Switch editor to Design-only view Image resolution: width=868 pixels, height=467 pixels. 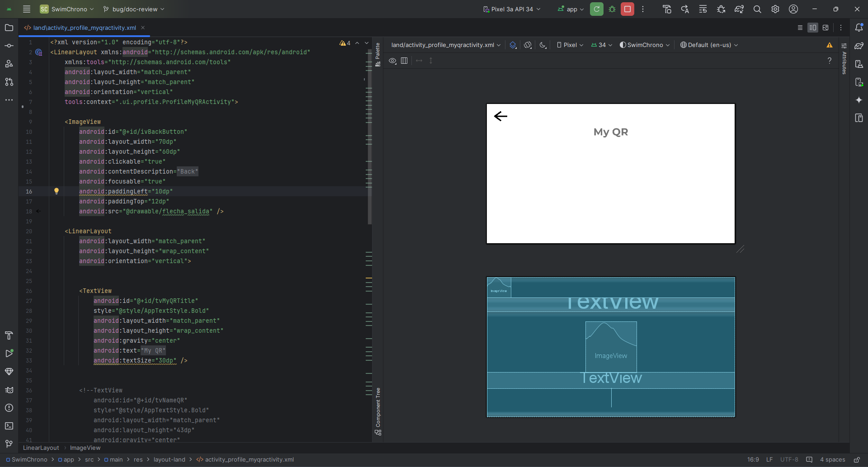click(x=826, y=28)
